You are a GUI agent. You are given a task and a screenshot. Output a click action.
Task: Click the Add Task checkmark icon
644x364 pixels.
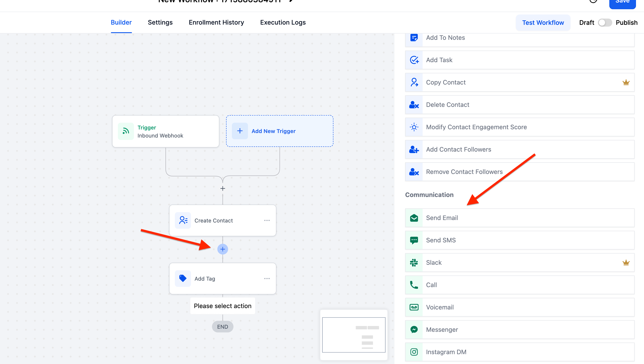(x=414, y=60)
